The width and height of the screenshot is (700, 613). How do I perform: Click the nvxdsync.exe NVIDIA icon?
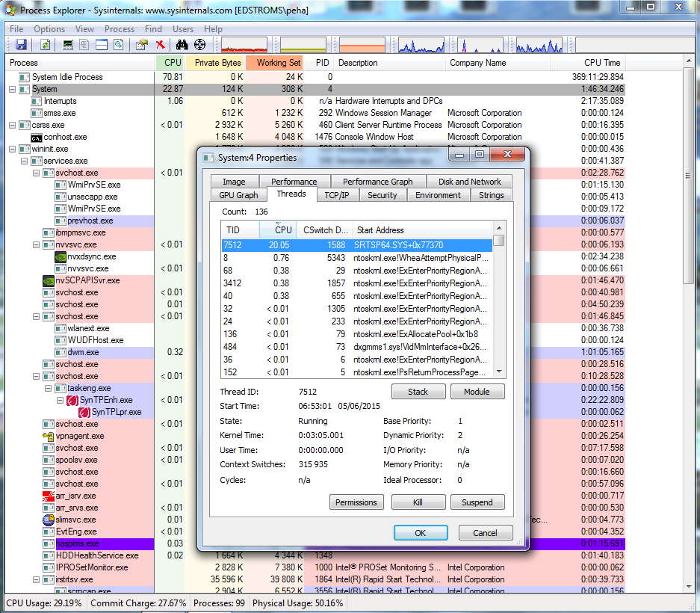[61, 256]
